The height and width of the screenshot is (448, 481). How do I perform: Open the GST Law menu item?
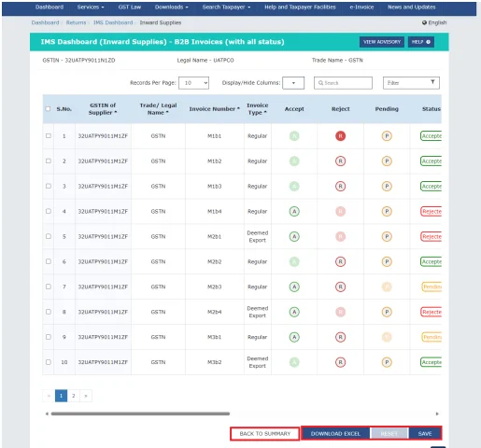130,7
